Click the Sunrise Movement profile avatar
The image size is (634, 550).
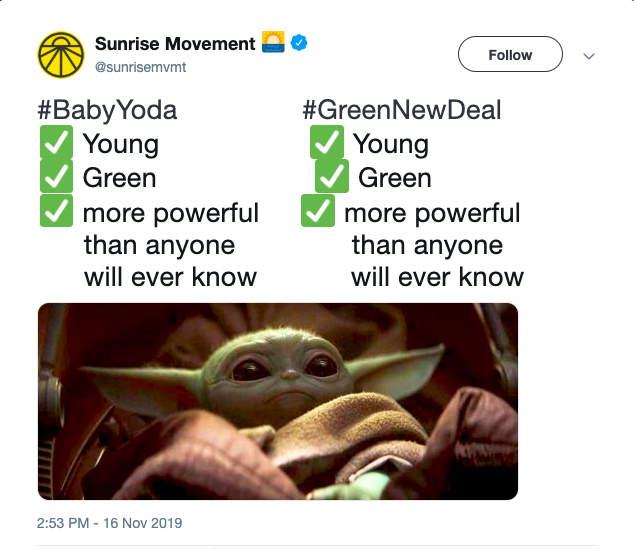point(62,54)
